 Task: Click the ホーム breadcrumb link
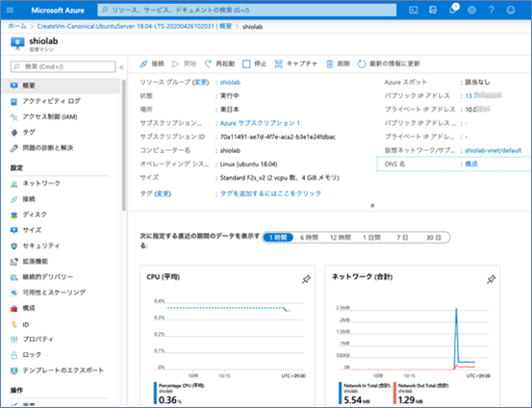(x=17, y=26)
